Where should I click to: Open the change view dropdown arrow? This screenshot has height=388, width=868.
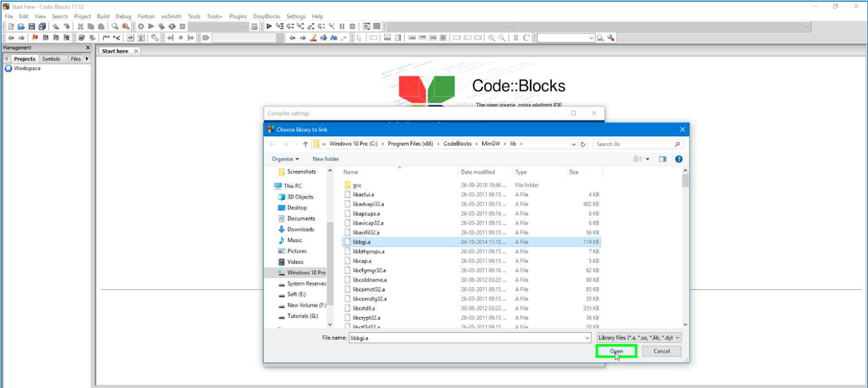click(x=648, y=159)
